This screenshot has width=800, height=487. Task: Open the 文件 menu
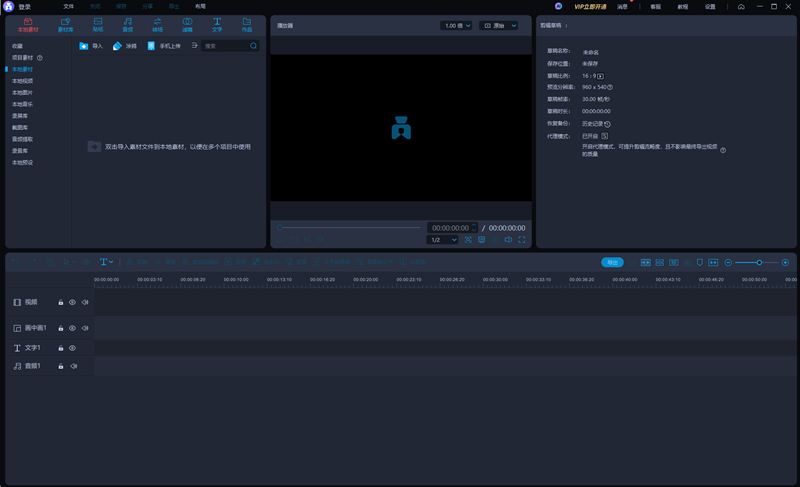click(69, 6)
